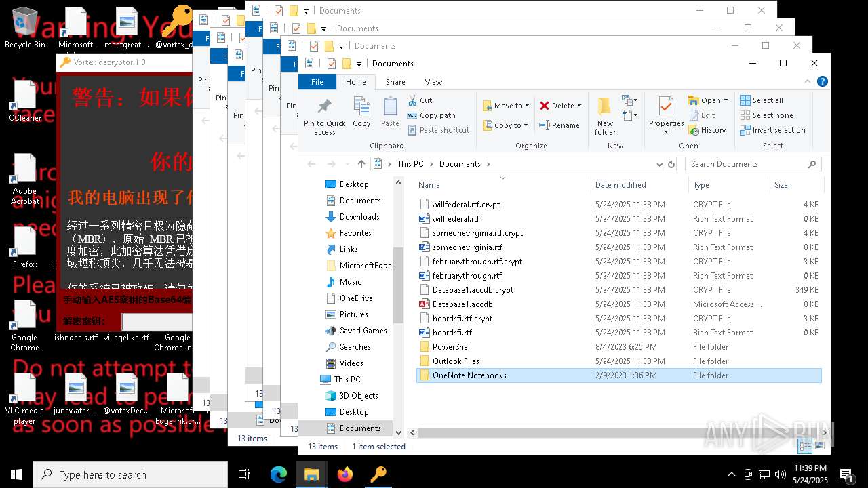Image resolution: width=868 pixels, height=488 pixels.
Task: Open Task View on taskbar
Action: point(244,474)
